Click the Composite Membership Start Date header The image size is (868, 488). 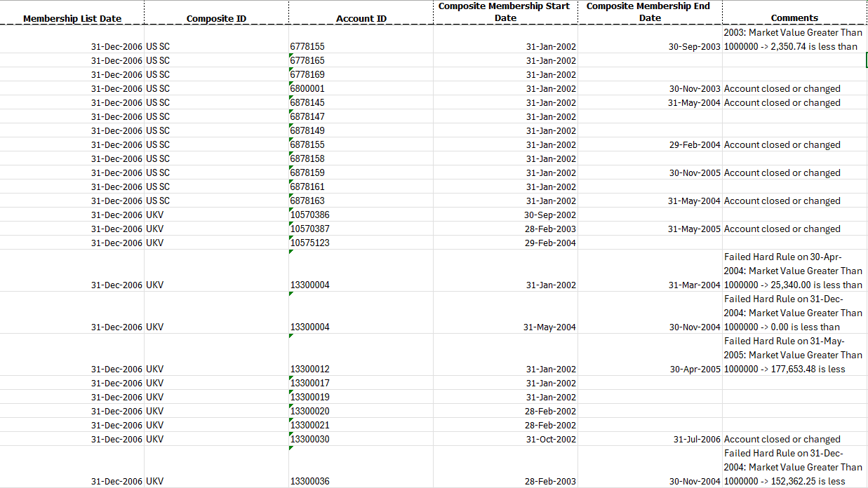coord(505,12)
